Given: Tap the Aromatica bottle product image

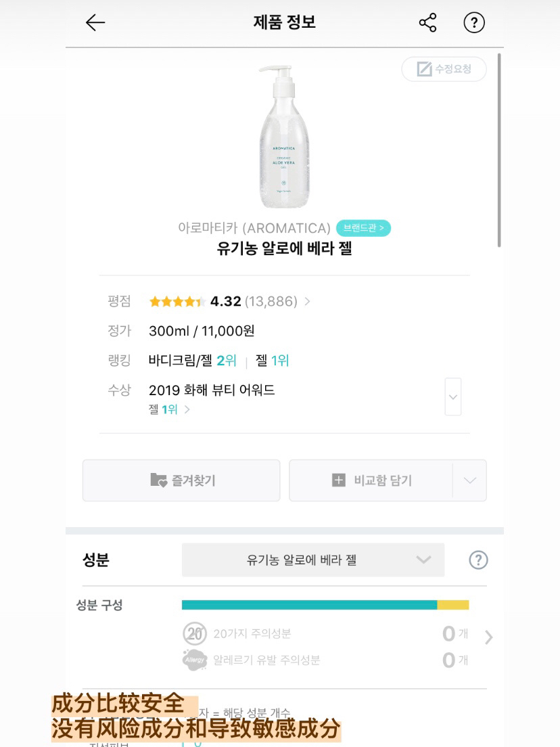Looking at the screenshot, I should tap(284, 137).
